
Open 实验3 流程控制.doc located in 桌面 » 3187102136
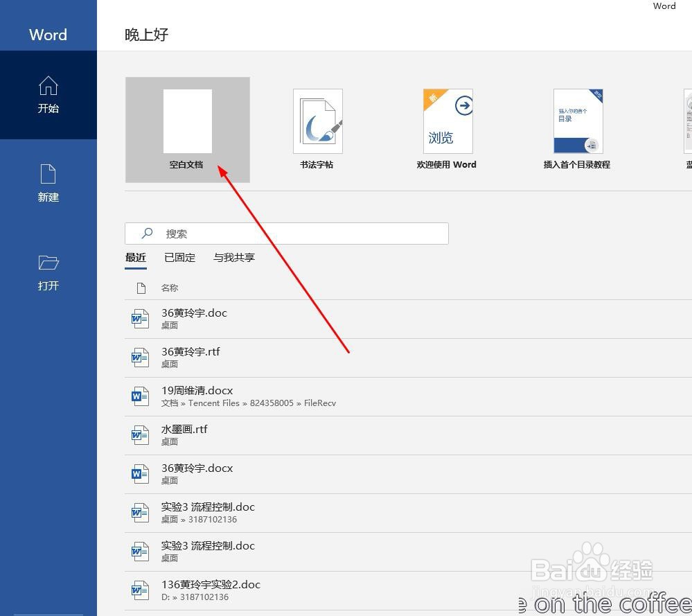pos(408,513)
